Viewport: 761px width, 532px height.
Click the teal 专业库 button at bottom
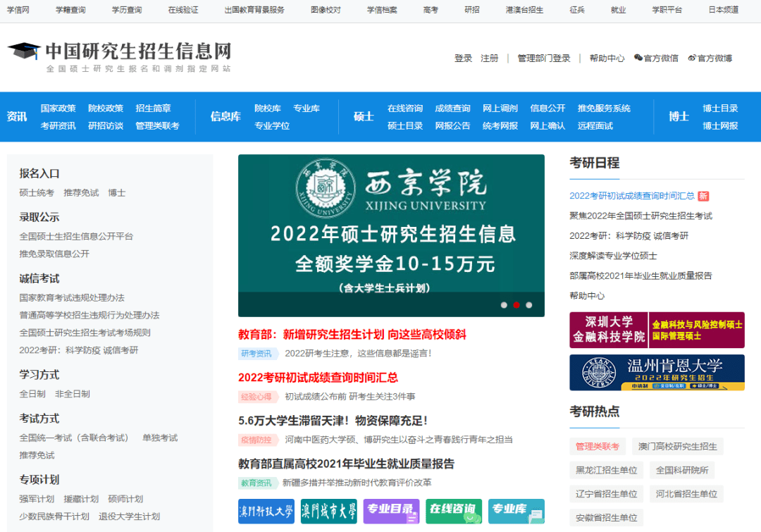click(516, 511)
